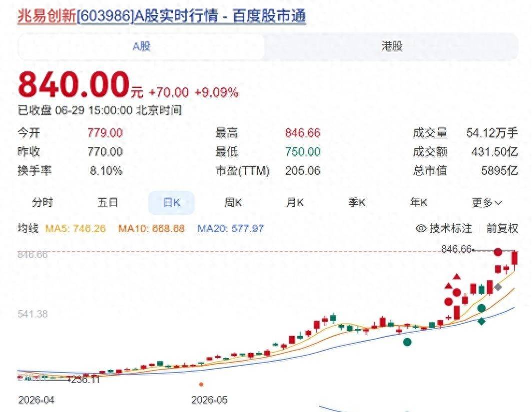Image resolution: width=532 pixels, height=412 pixels.
Task: Click the 541.38 price axis label
Action: click(x=32, y=314)
